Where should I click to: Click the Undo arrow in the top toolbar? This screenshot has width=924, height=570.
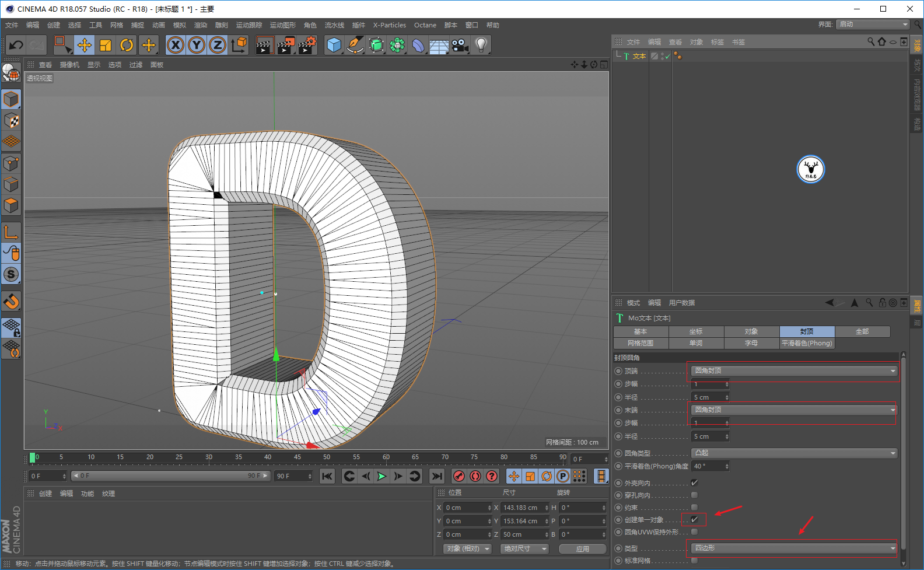16,45
